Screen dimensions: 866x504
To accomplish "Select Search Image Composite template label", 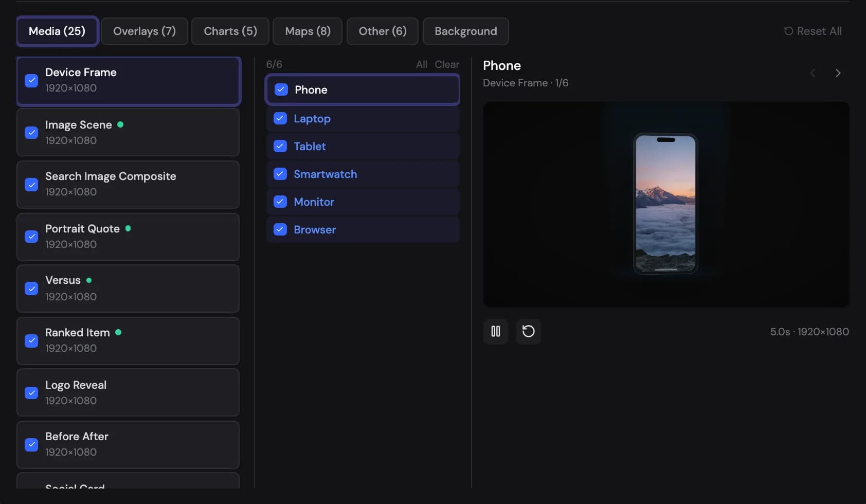I will [x=111, y=176].
